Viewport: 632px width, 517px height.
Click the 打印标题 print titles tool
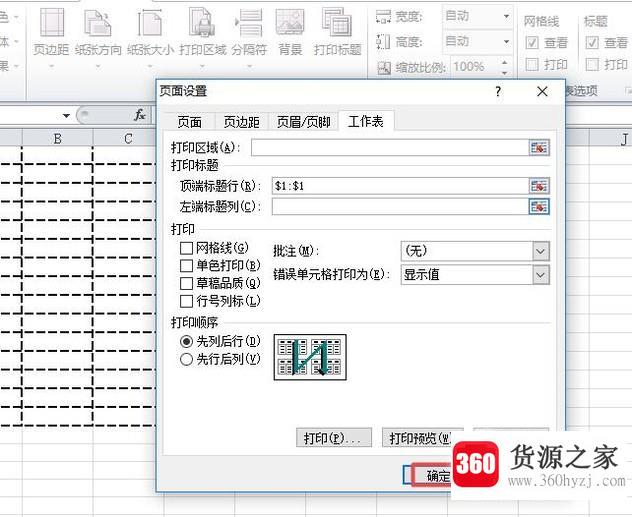tap(337, 32)
